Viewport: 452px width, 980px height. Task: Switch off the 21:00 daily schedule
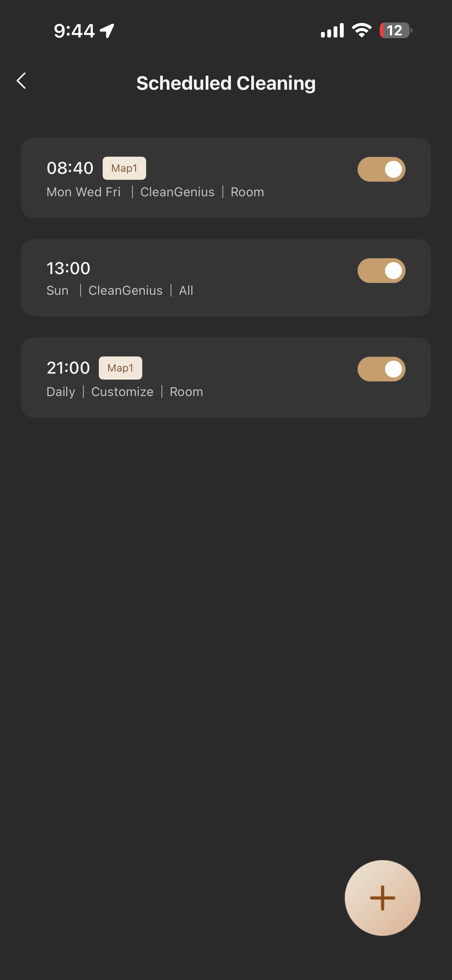pyautogui.click(x=381, y=369)
